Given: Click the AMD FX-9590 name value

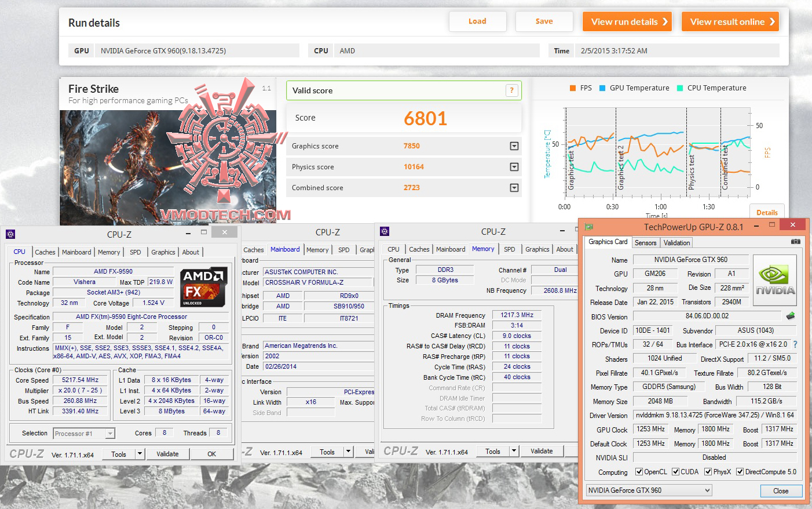Looking at the screenshot, I should 114,271.
